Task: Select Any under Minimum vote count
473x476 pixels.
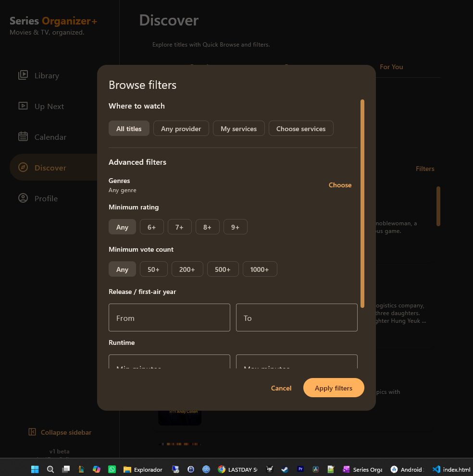Action: [x=122, y=269]
